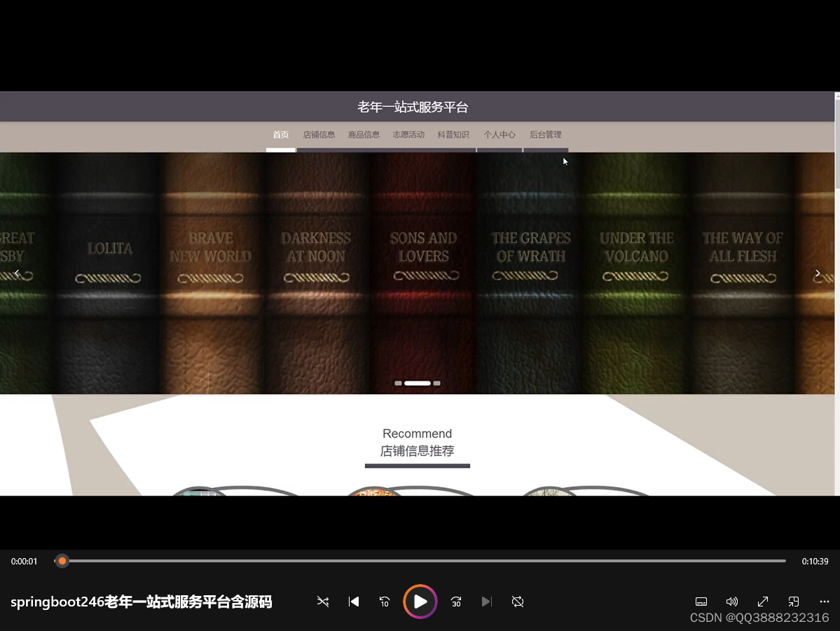Screen dimensions: 840x631
Task: Click the video seek bar
Action: click(x=420, y=561)
